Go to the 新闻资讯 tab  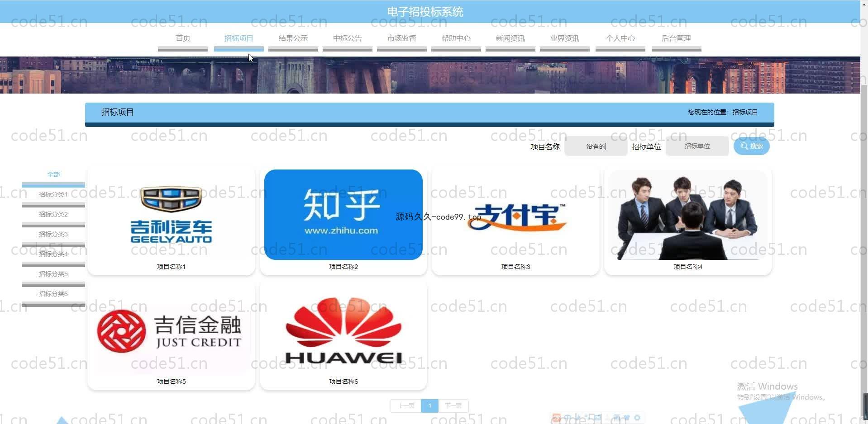[x=510, y=38]
